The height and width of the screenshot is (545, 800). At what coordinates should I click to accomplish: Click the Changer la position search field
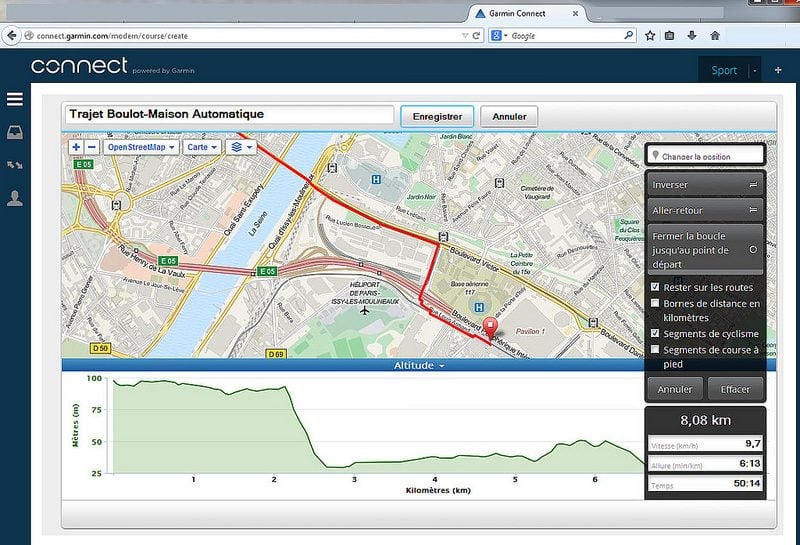pos(706,155)
